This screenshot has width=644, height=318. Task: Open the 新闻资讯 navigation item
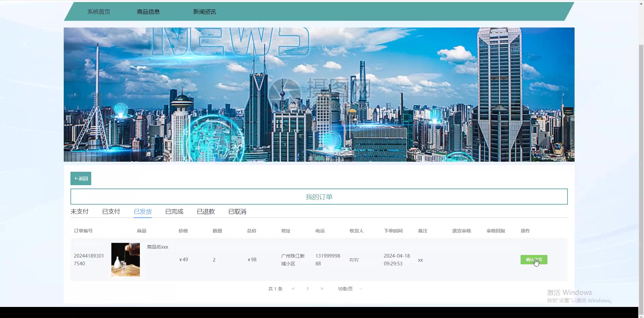pos(205,12)
